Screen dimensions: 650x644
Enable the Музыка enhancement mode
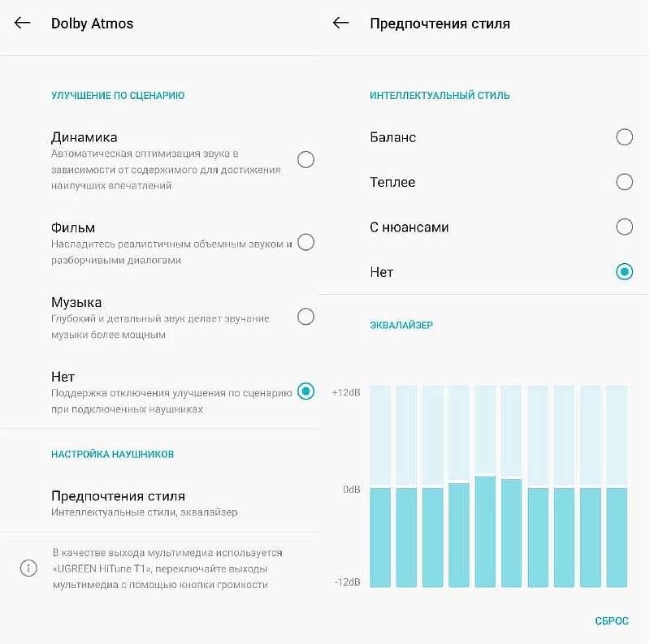pyautogui.click(x=305, y=317)
